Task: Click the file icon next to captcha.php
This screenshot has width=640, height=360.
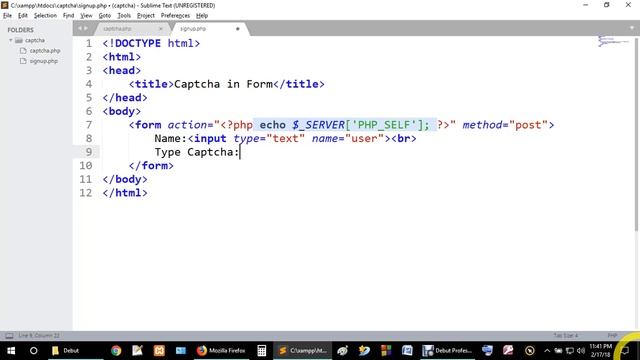Action: point(23,51)
